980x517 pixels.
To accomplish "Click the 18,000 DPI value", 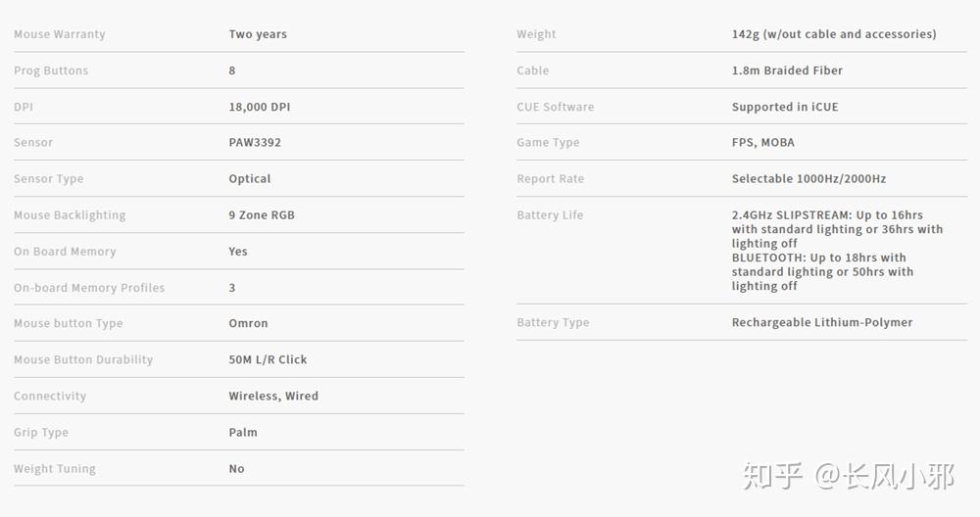I will click(260, 107).
